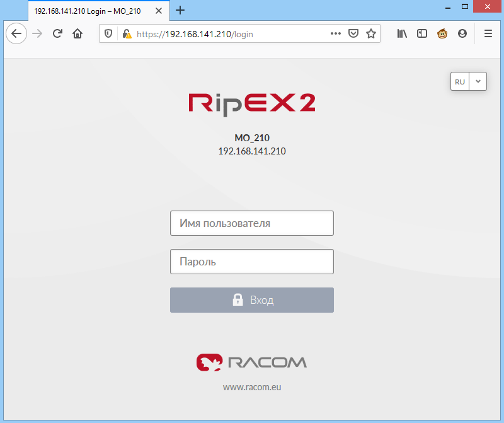Minimize the browser window

(448, 7)
